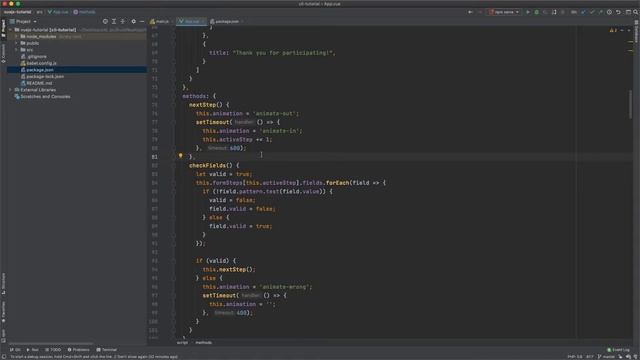Expand External Libraries node
This screenshot has height=360, width=640.
click(11, 90)
